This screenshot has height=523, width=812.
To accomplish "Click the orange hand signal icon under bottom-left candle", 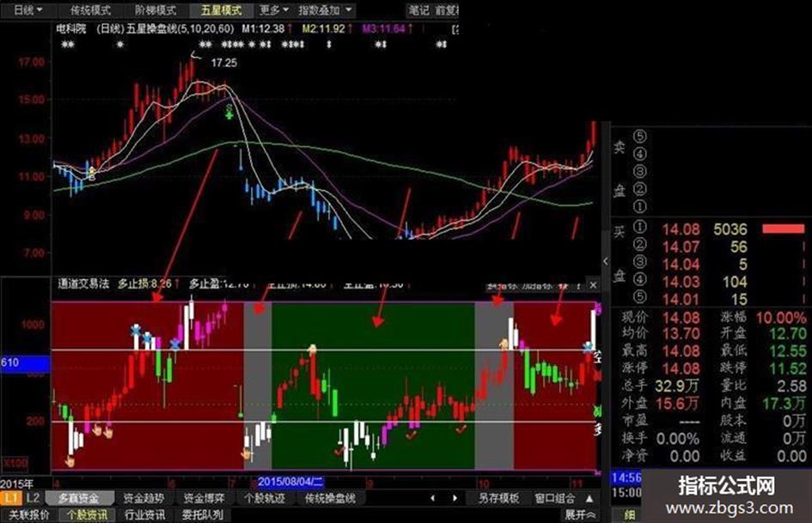I will [70, 461].
